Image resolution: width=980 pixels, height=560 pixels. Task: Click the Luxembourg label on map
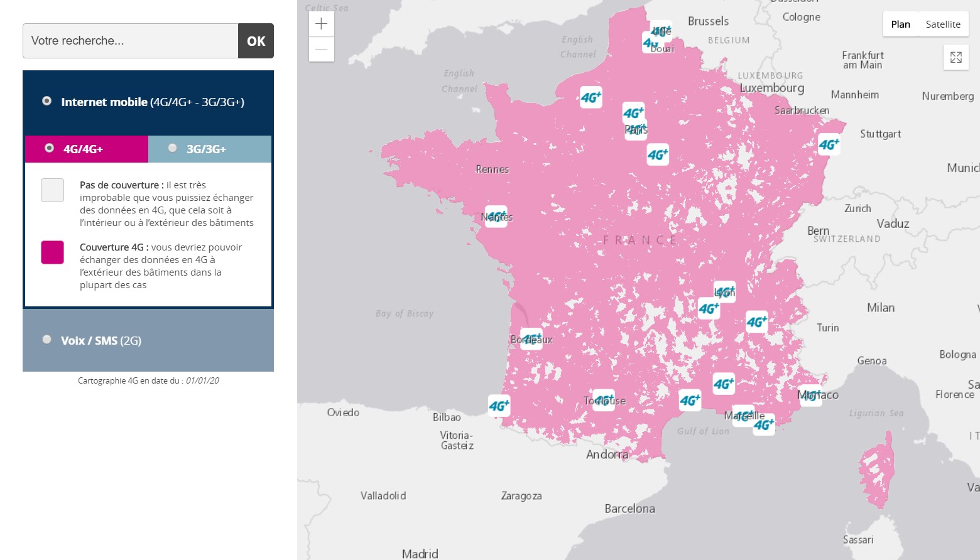pos(772,88)
